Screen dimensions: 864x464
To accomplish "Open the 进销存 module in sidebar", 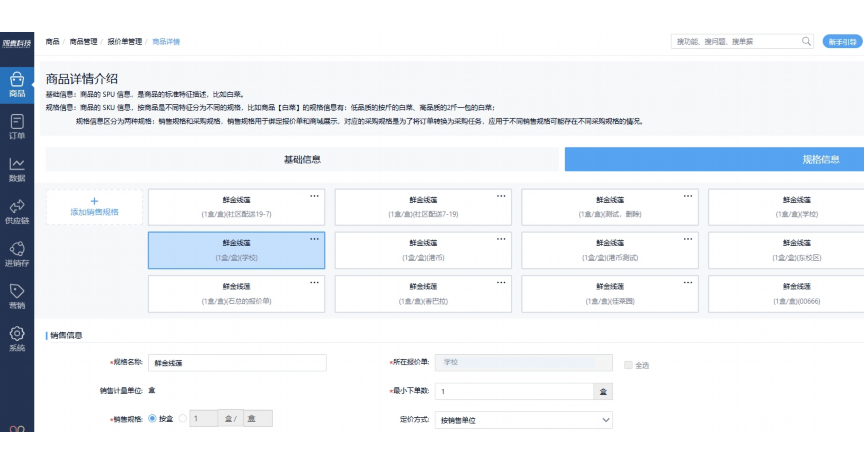I will (17, 254).
